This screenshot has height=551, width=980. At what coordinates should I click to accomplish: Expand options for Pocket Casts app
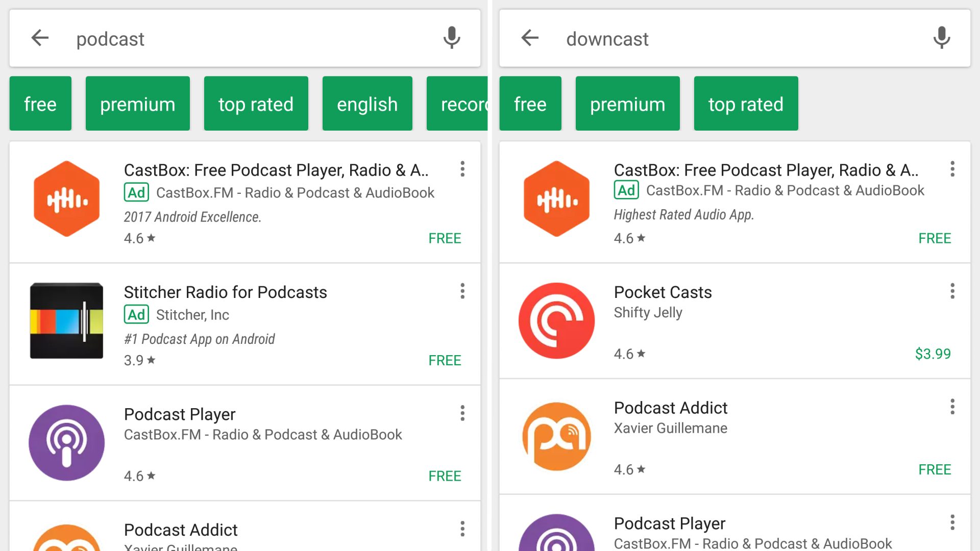click(x=952, y=291)
